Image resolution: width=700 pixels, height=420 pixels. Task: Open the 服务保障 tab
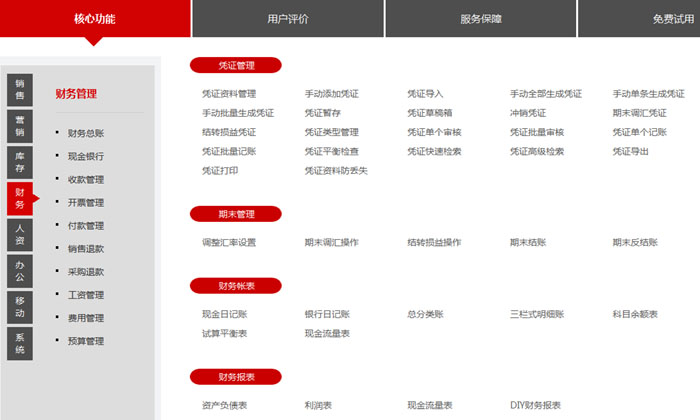[x=481, y=19]
